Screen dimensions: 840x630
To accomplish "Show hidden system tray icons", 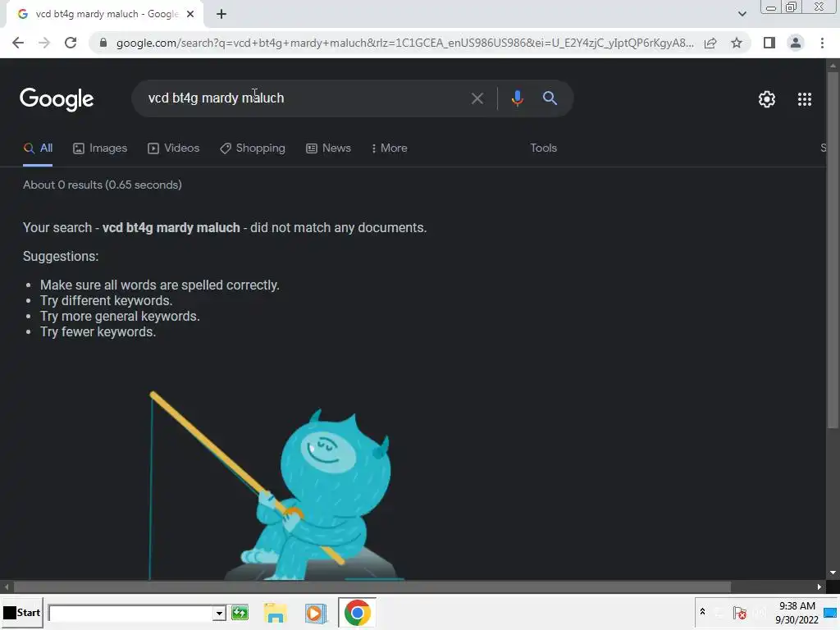I will [x=702, y=612].
